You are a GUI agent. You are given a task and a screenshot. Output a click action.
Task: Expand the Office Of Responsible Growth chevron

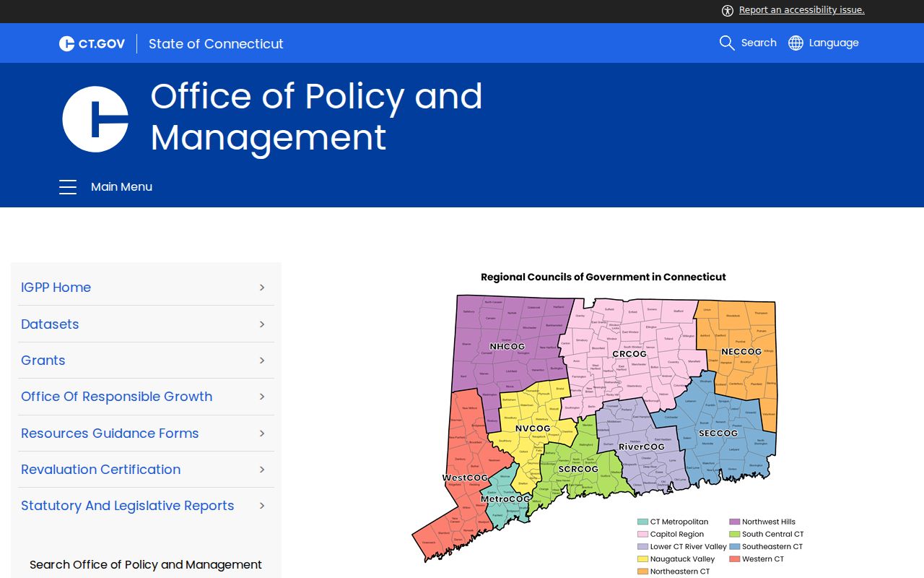(x=262, y=397)
